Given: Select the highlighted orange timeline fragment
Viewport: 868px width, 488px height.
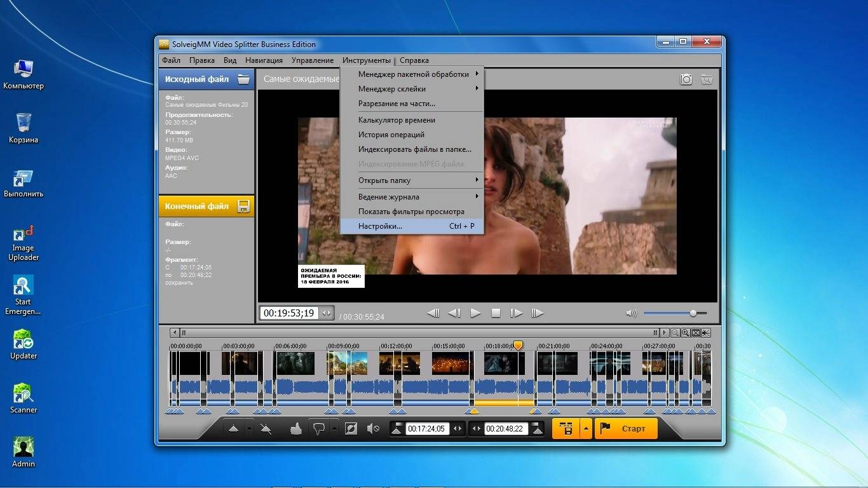Looking at the screenshot, I should click(x=503, y=403).
